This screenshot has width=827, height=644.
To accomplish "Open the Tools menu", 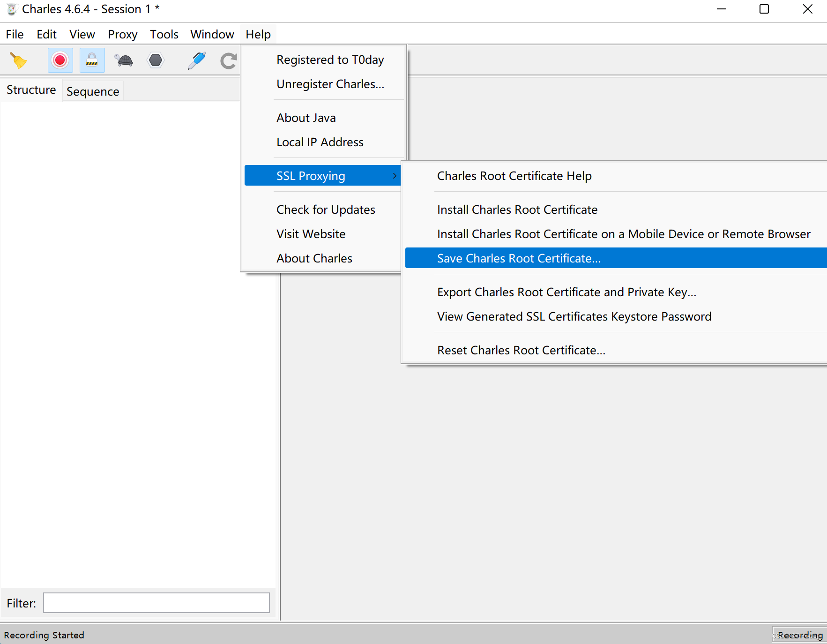I will (x=164, y=34).
